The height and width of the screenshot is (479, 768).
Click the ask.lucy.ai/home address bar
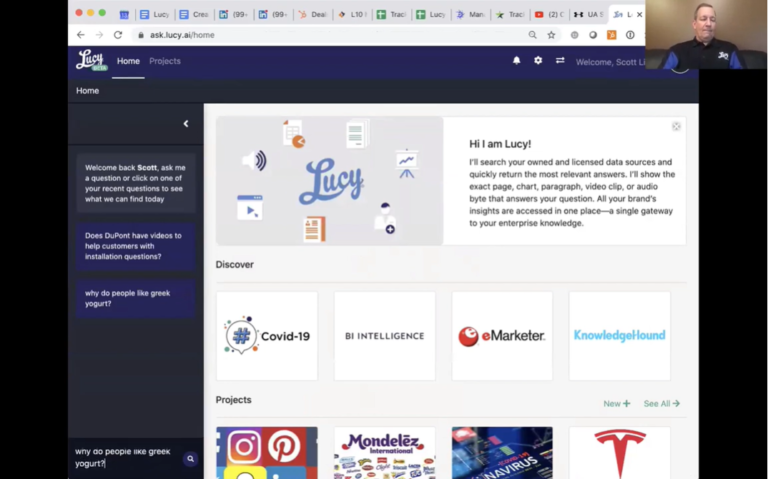tap(328, 35)
